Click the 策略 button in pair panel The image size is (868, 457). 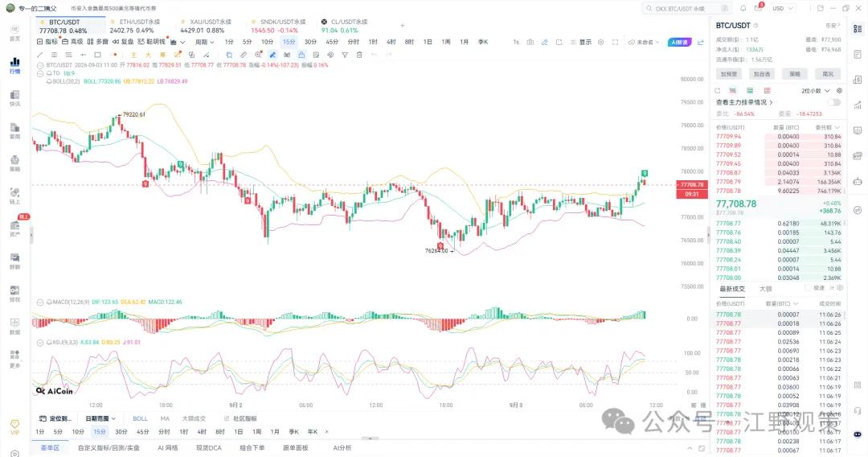pyautogui.click(x=795, y=74)
